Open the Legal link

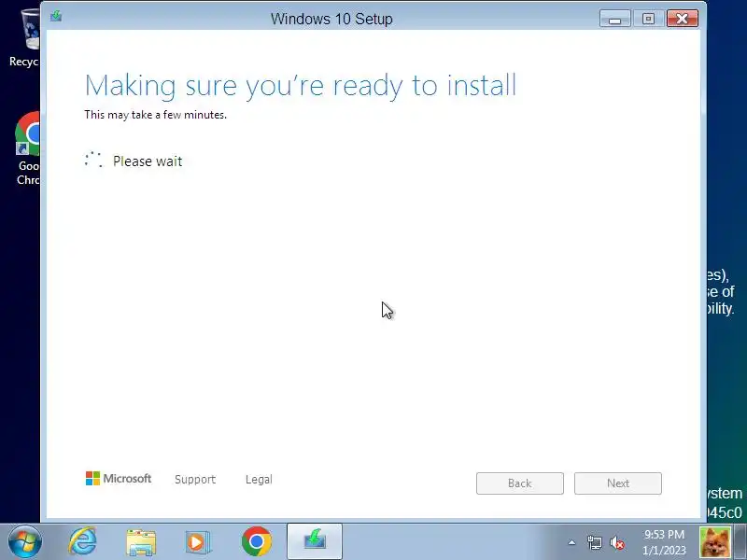(259, 479)
